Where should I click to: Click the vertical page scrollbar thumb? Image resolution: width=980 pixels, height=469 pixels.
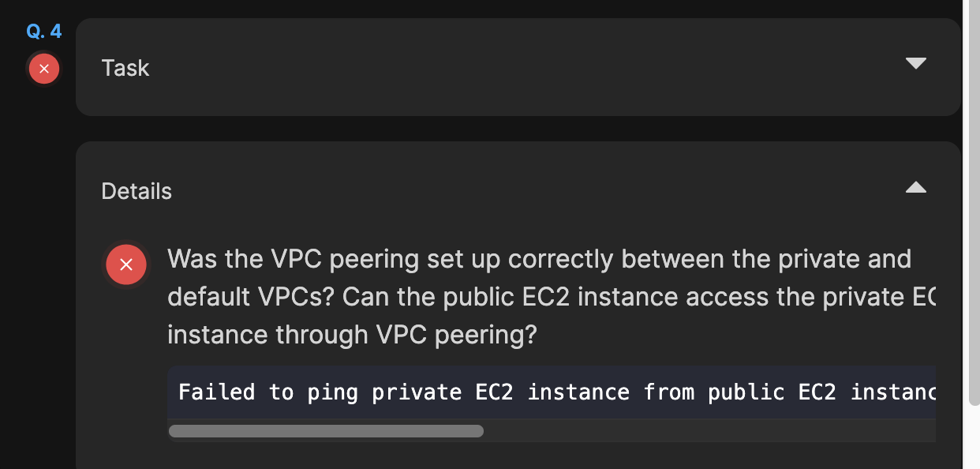972,202
